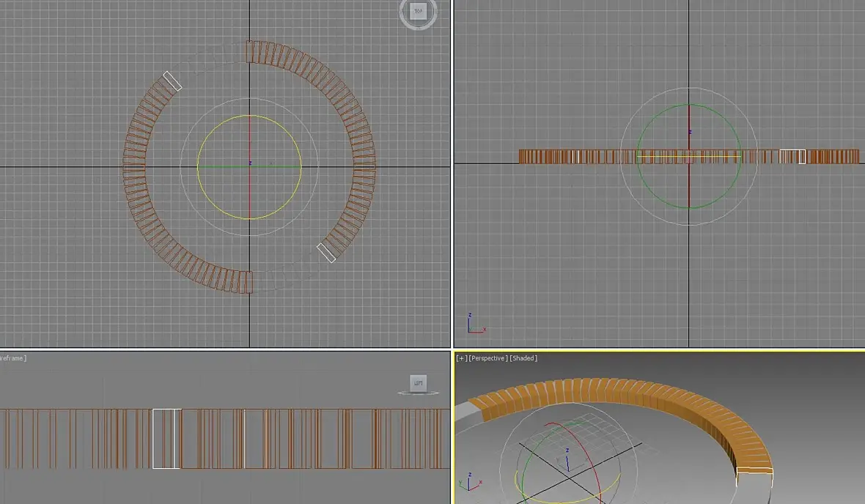Click the Left face of the ViewCube
Viewport: 865px width, 504px height.
[418, 382]
